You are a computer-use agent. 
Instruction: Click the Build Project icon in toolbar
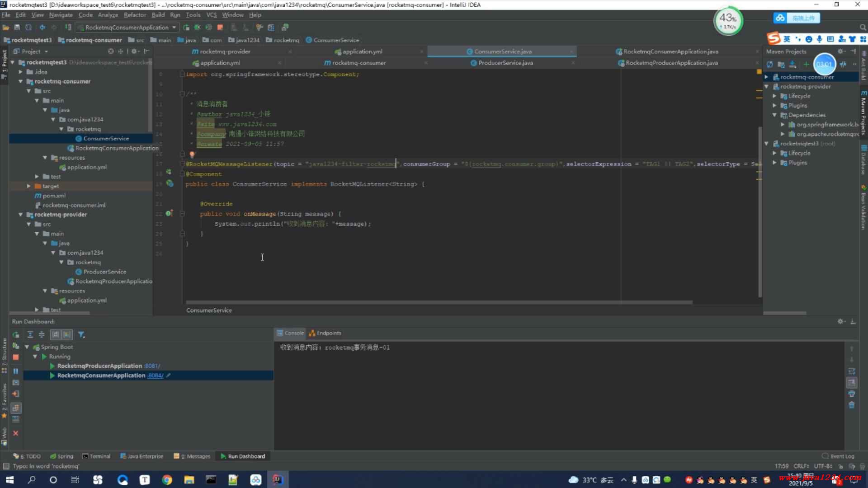coord(68,28)
